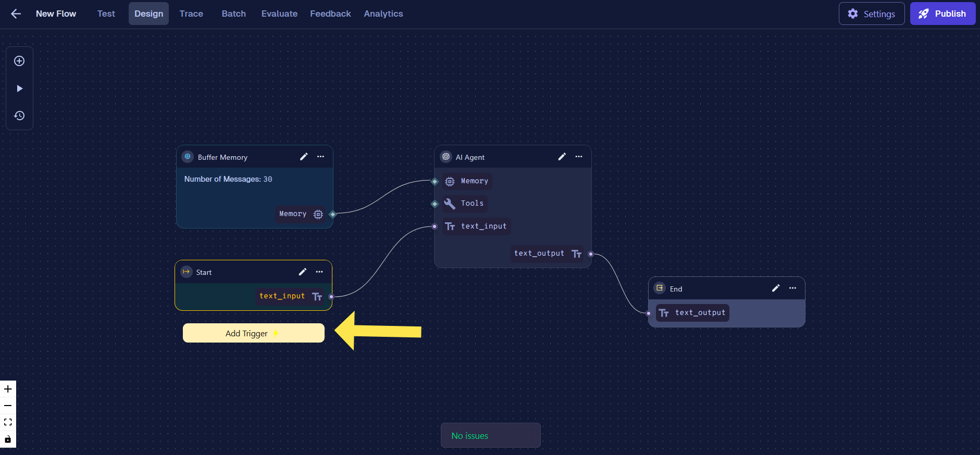Edit the Buffer Memory node
Image resolution: width=980 pixels, height=455 pixels.
(304, 157)
